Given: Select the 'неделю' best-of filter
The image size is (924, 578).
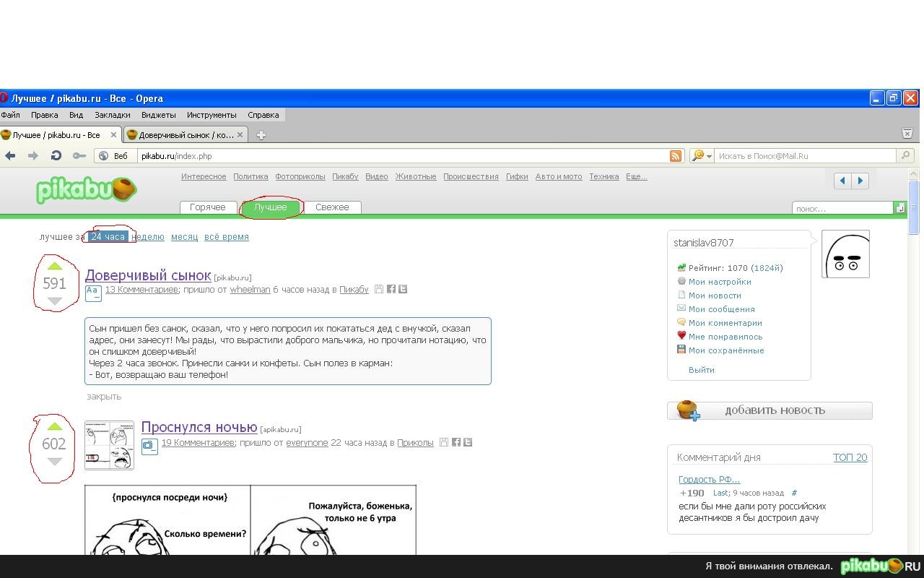Looking at the screenshot, I should coord(148,236).
